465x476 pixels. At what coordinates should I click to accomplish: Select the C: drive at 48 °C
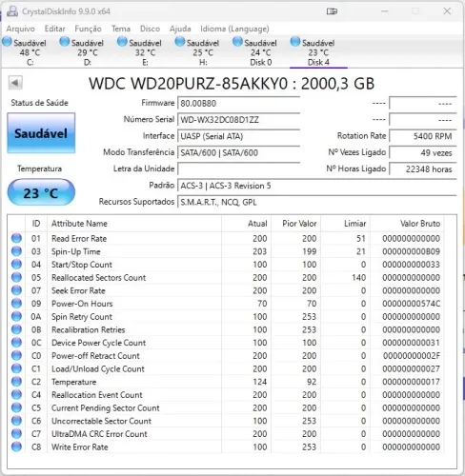(30, 52)
